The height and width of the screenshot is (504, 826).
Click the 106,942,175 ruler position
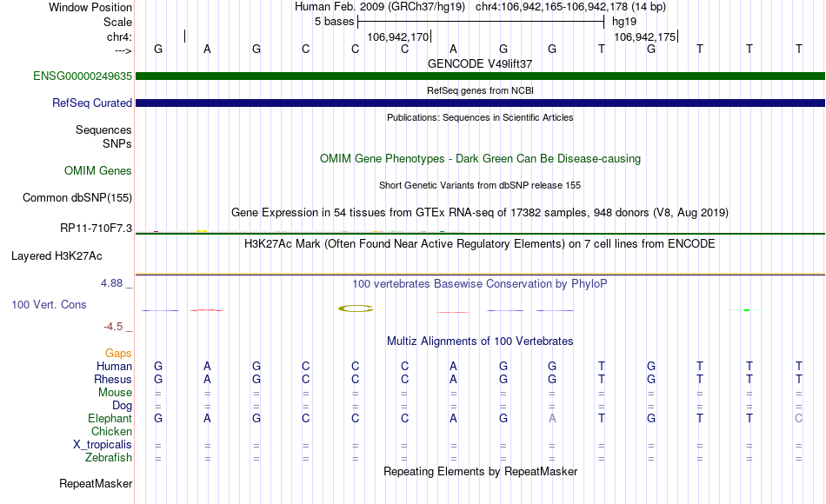click(645, 36)
